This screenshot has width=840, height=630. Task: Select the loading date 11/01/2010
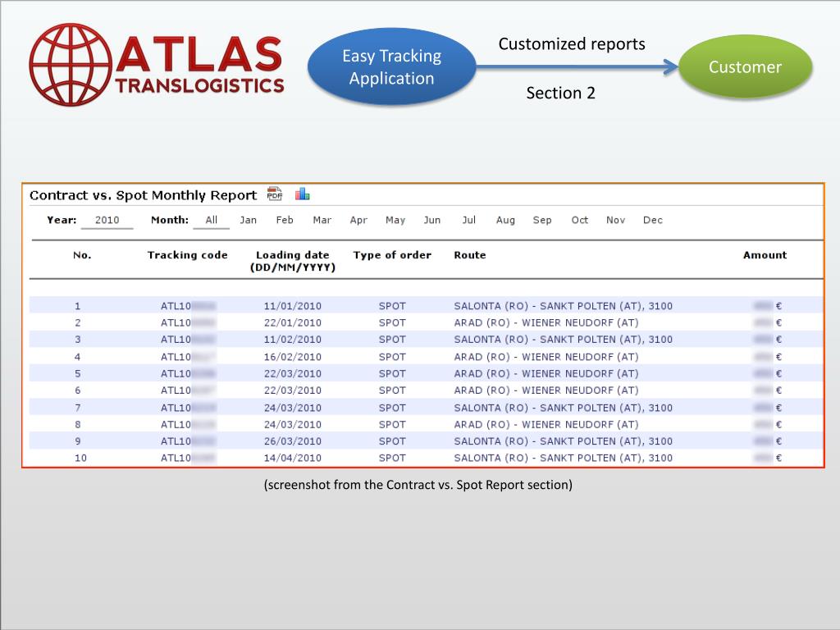click(x=293, y=306)
